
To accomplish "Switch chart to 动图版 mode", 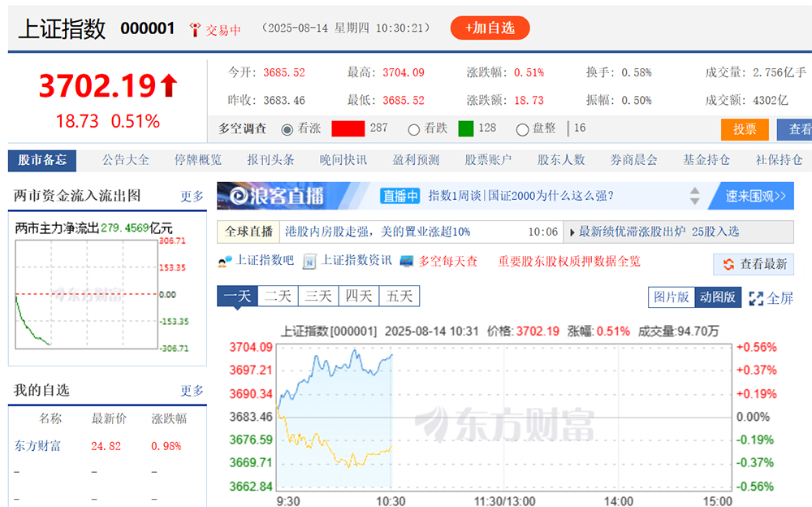I will tap(718, 297).
